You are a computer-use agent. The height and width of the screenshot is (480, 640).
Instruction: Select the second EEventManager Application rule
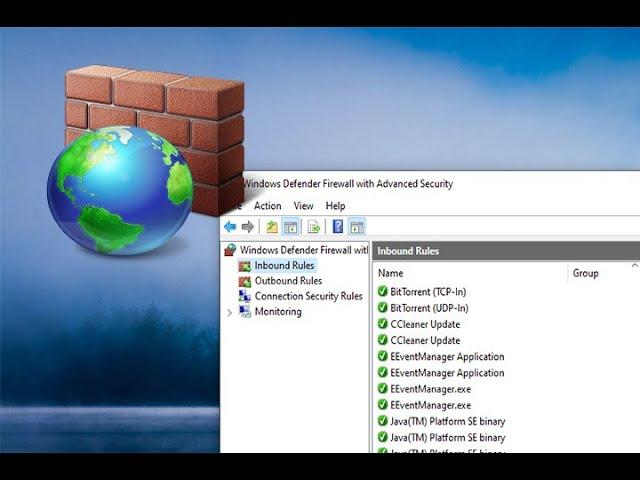click(447, 373)
